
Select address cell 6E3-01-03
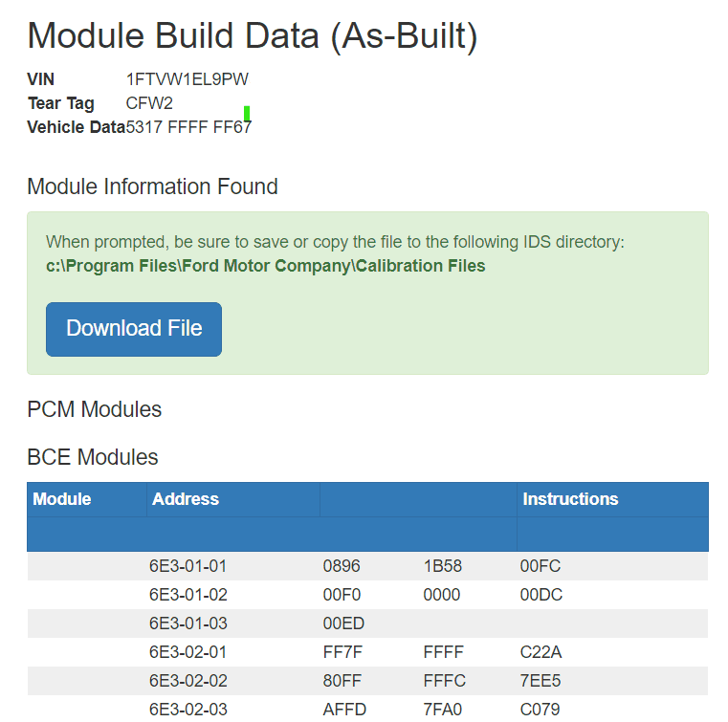[188, 624]
